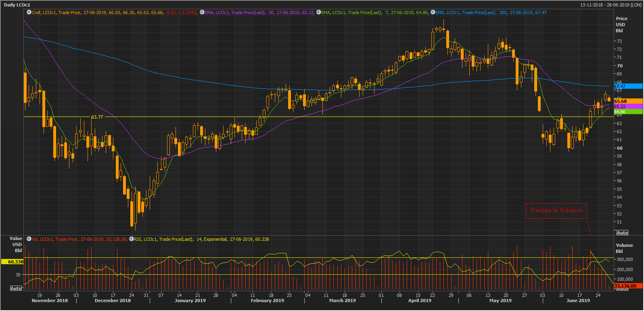Click the Price USD Bbl axis title

pos(621,25)
